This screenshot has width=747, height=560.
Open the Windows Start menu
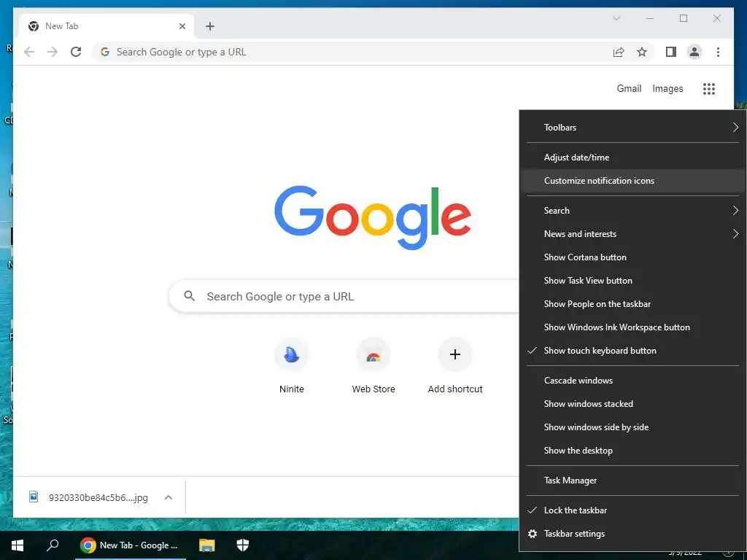[x=18, y=545]
